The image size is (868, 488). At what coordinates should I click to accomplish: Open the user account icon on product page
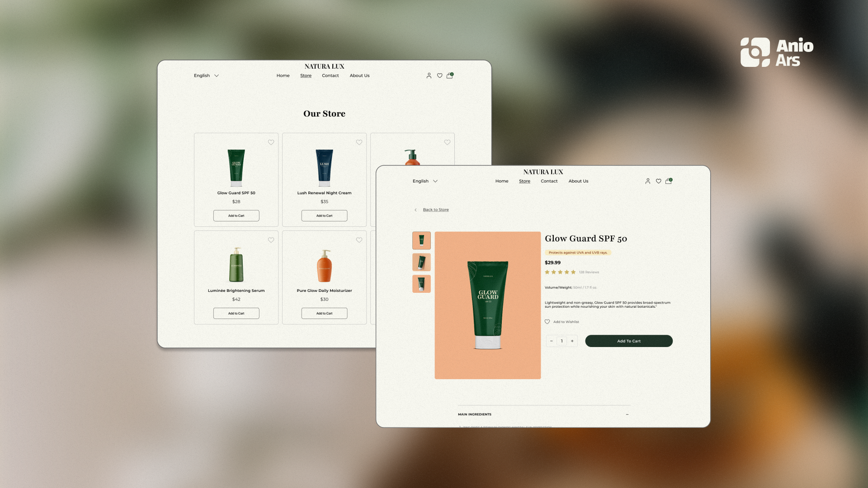(647, 181)
